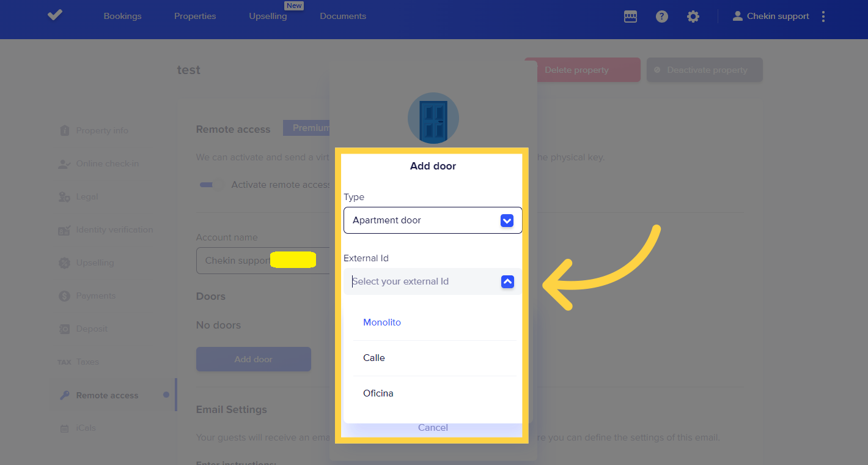
Task: Go to the Bookings tab
Action: [122, 17]
